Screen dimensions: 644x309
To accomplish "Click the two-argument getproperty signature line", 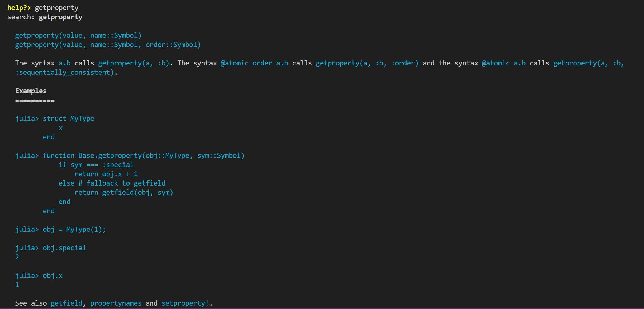I will [x=78, y=35].
